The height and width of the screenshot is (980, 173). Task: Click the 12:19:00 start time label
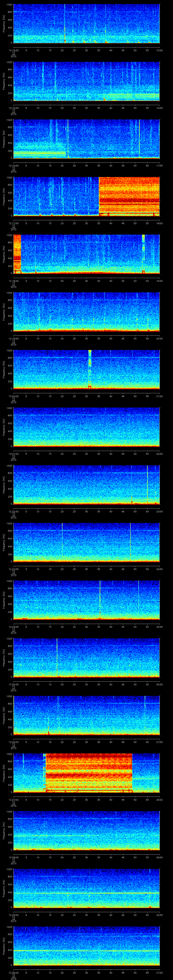[13, 339]
